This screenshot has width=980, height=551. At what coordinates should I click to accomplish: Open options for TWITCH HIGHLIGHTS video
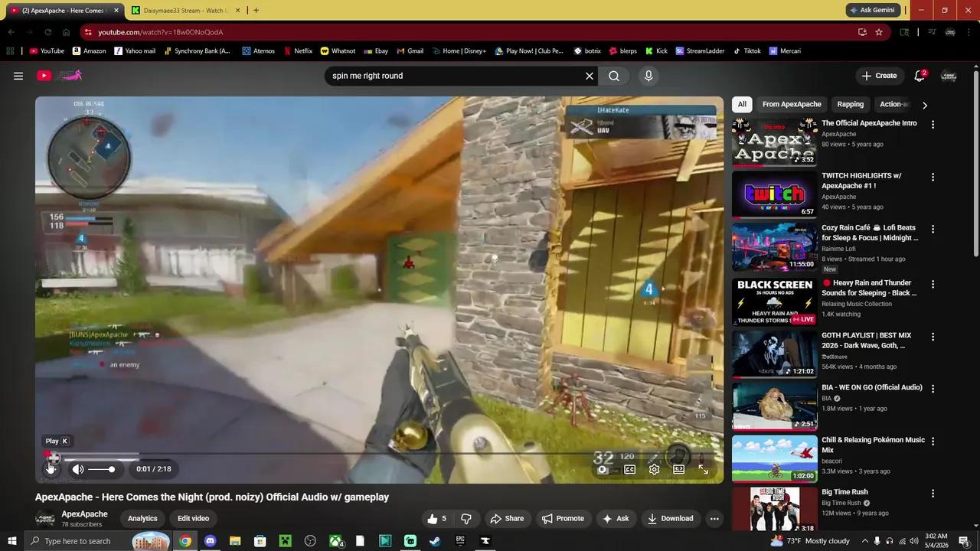click(933, 177)
